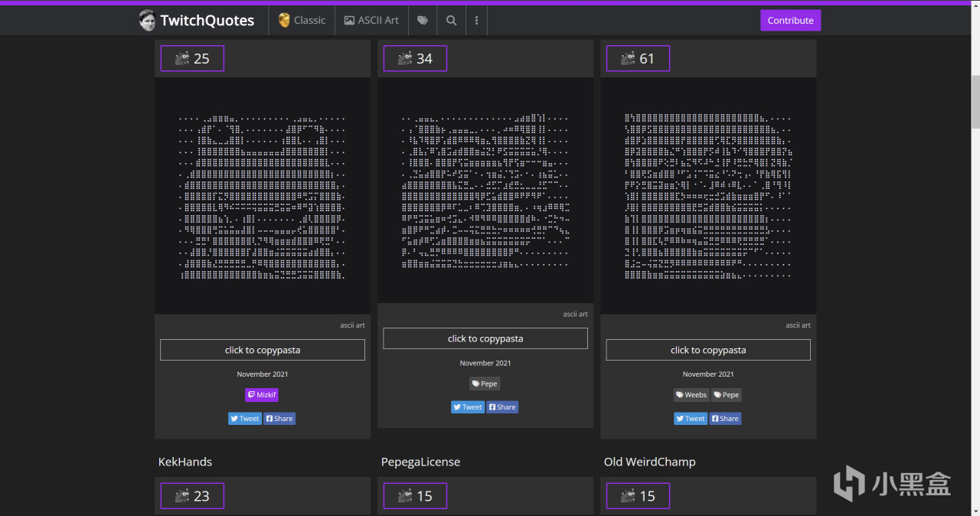This screenshot has width=980, height=516.
Task: Open the ASCII Art menu item
Action: [371, 21]
